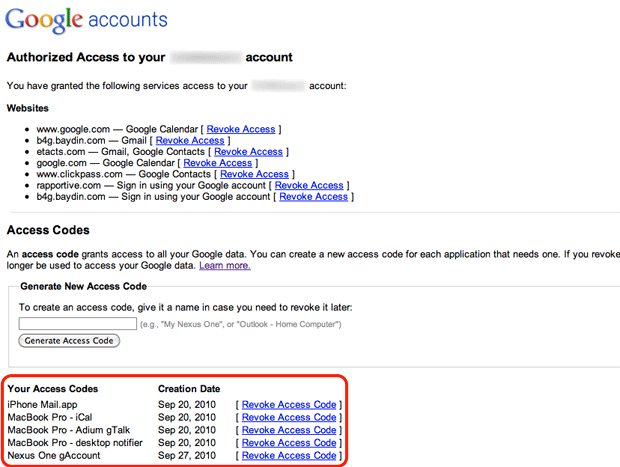620x467 pixels.
Task: Revoke the MacBook Pro - desktop notifier code
Action: [289, 443]
